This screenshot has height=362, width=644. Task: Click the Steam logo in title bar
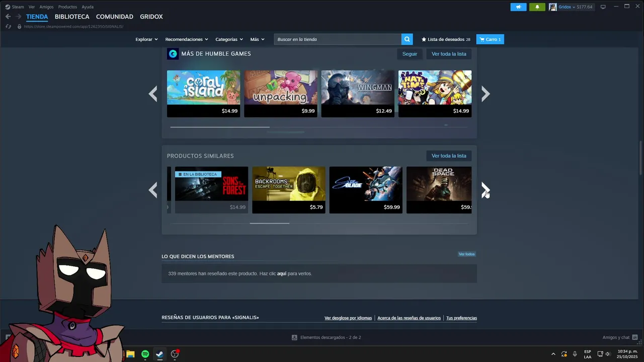pyautogui.click(x=8, y=7)
